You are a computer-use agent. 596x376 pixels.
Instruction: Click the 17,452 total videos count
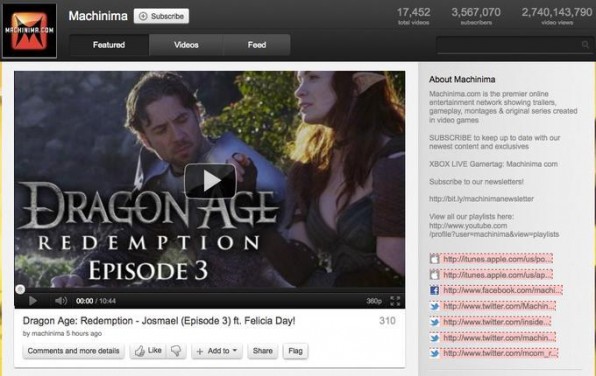click(x=414, y=13)
